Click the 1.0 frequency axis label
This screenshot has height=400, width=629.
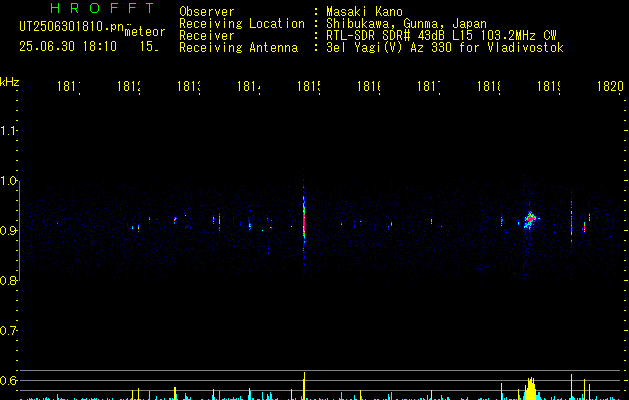pyautogui.click(x=8, y=181)
